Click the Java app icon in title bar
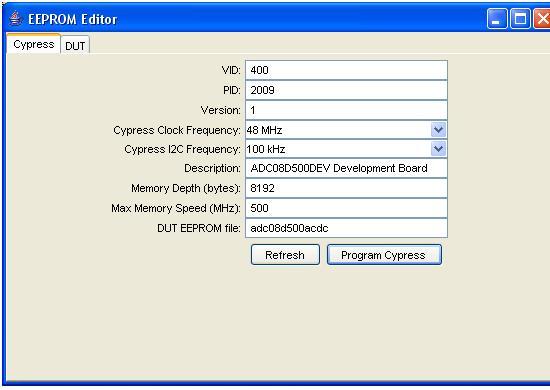 (x=15, y=18)
